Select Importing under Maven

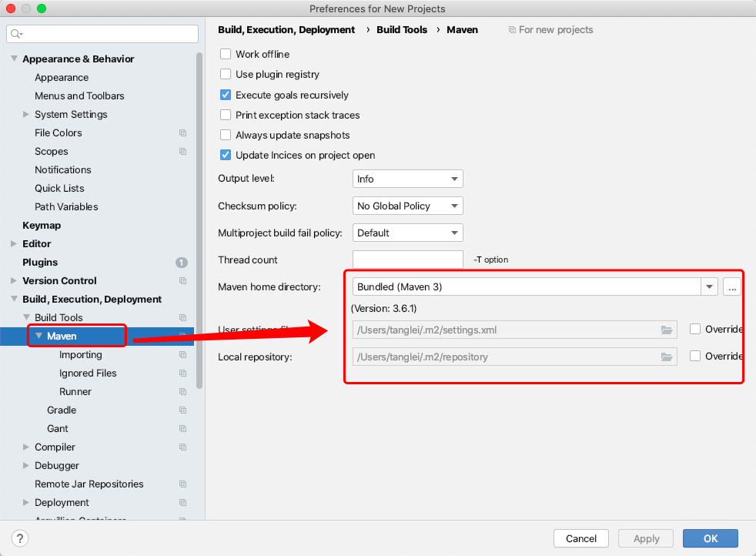[81, 355]
